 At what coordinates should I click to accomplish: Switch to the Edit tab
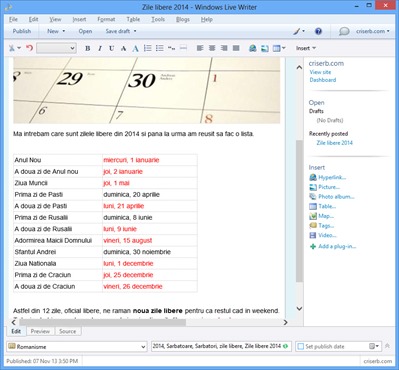click(16, 331)
